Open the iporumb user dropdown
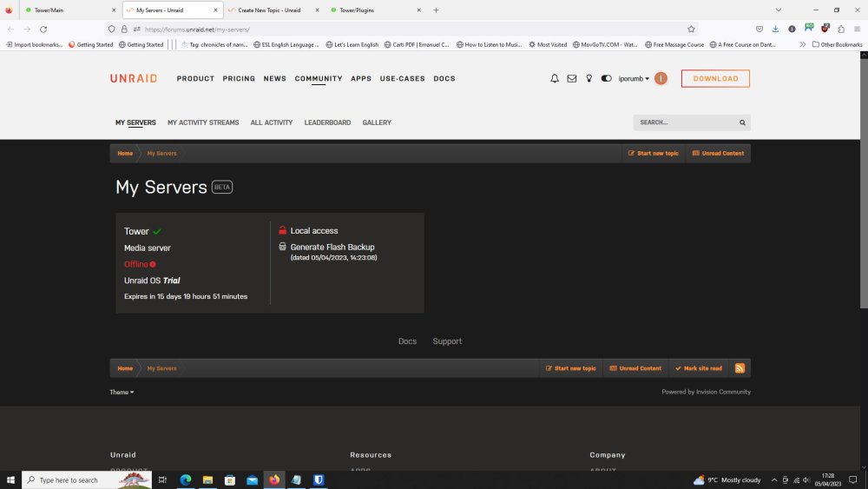Screen dimensions: 868x489 click(634, 79)
